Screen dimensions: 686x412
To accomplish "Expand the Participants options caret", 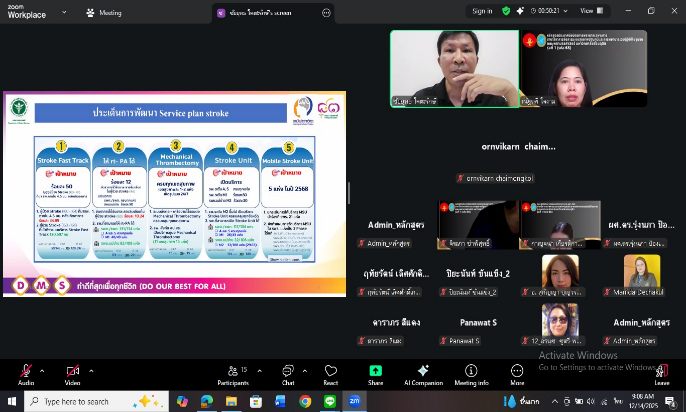I will point(259,369).
